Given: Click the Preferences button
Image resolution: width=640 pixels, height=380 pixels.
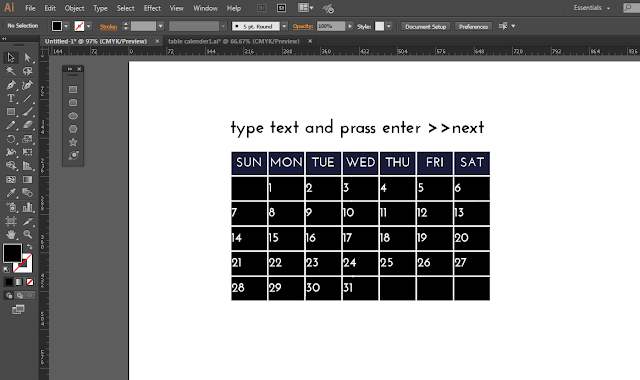Looking at the screenshot, I should 473,27.
